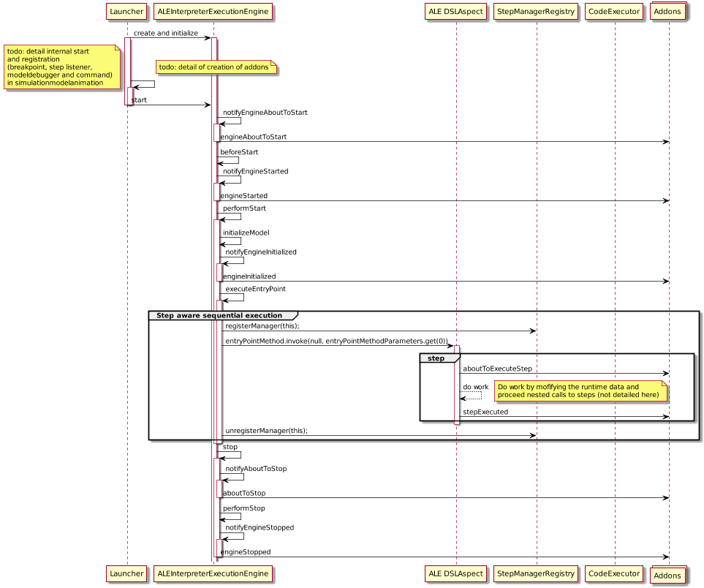Viewport: 704px width, 588px height.
Task: Click the 'entryPointMethod.invoke' message label
Action: [336, 341]
